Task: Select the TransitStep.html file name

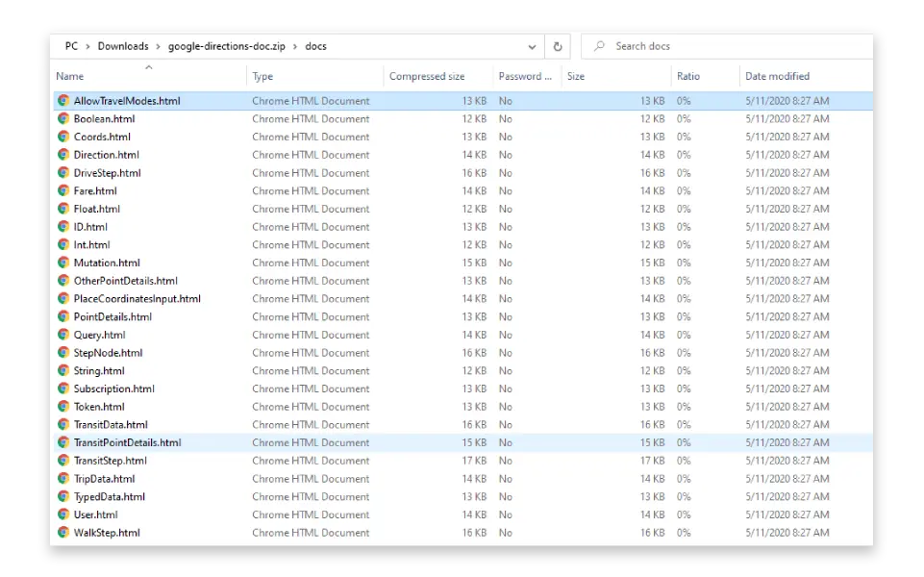Action: click(x=111, y=461)
